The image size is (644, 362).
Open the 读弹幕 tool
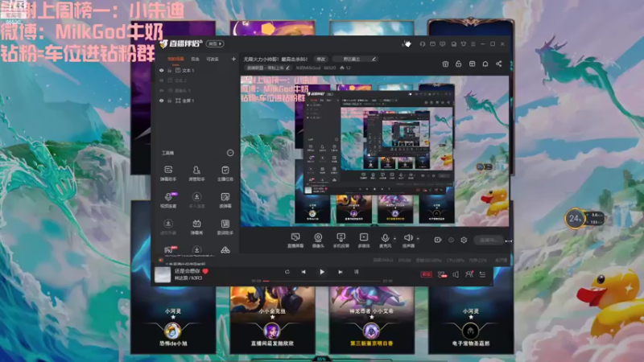(225, 200)
